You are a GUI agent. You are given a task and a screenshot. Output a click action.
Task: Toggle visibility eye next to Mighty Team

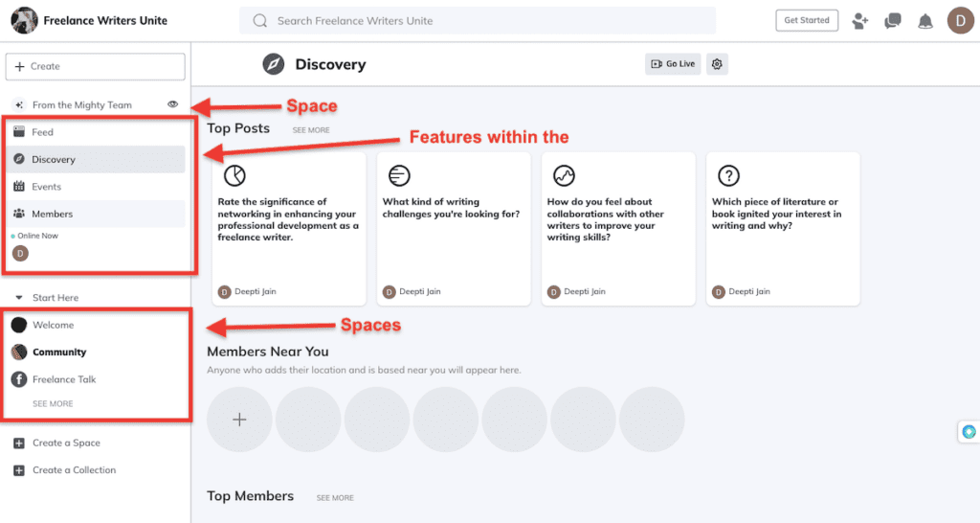click(x=173, y=104)
